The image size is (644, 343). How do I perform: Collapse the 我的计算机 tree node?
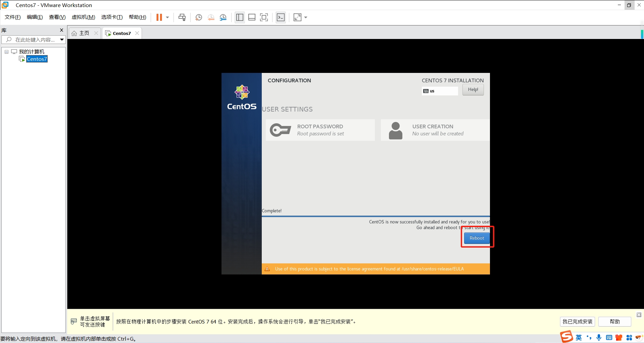tap(6, 52)
